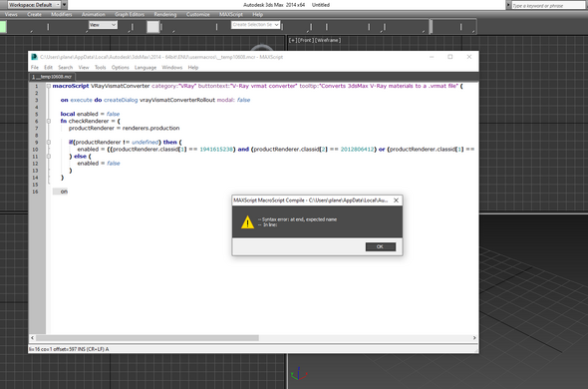Open the Tools menu in MAXScript editor

click(x=100, y=67)
